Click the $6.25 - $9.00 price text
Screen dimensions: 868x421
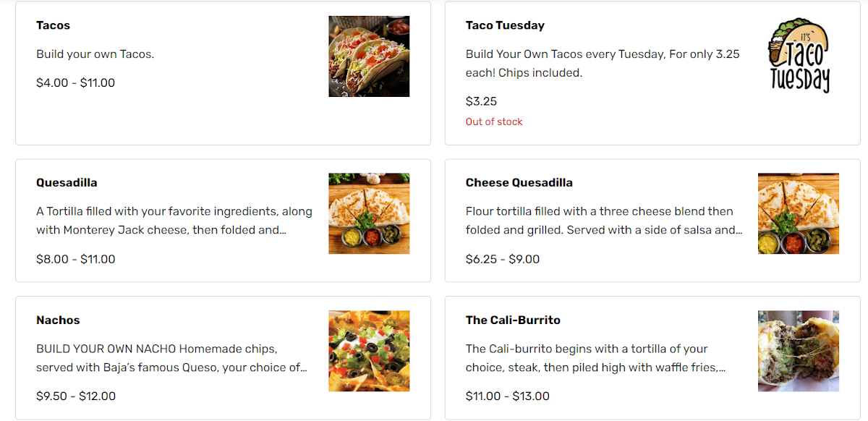[503, 259]
